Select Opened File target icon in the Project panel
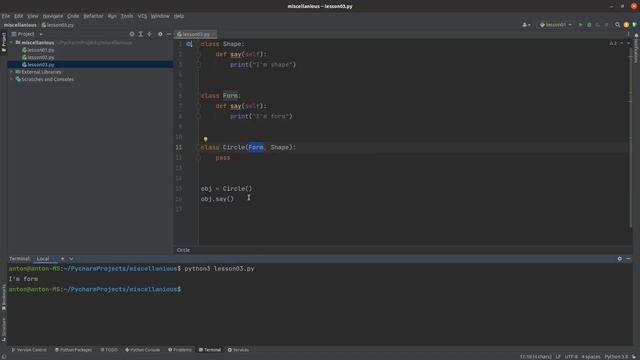The image size is (640, 360). (x=132, y=34)
